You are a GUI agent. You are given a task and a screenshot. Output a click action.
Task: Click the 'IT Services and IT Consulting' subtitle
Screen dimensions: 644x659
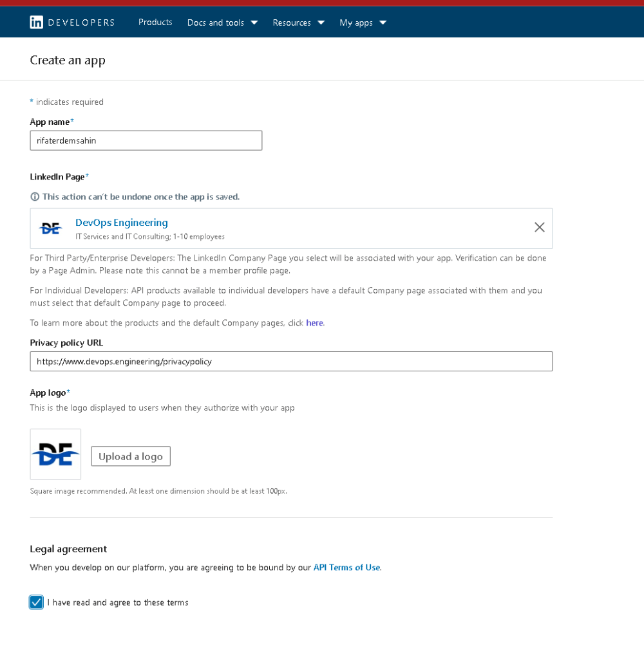coord(150,237)
